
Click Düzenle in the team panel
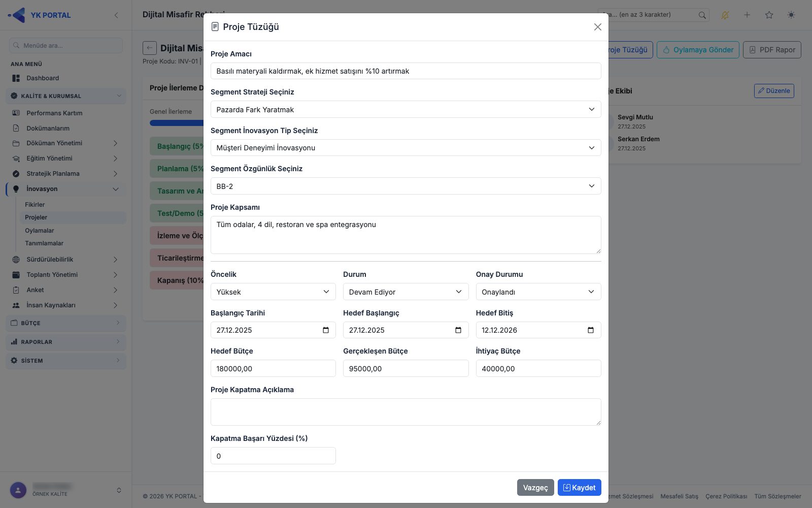[774, 91]
